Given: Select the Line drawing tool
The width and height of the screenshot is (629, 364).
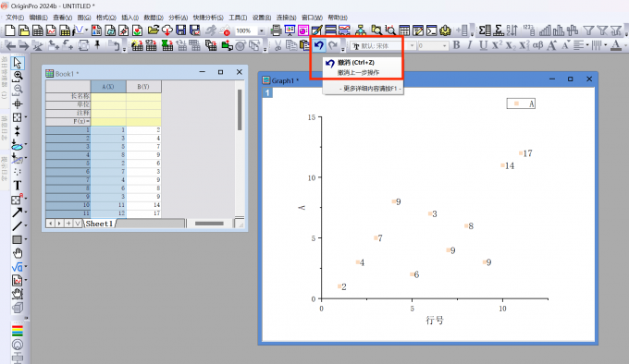Looking at the screenshot, I should point(17,226).
